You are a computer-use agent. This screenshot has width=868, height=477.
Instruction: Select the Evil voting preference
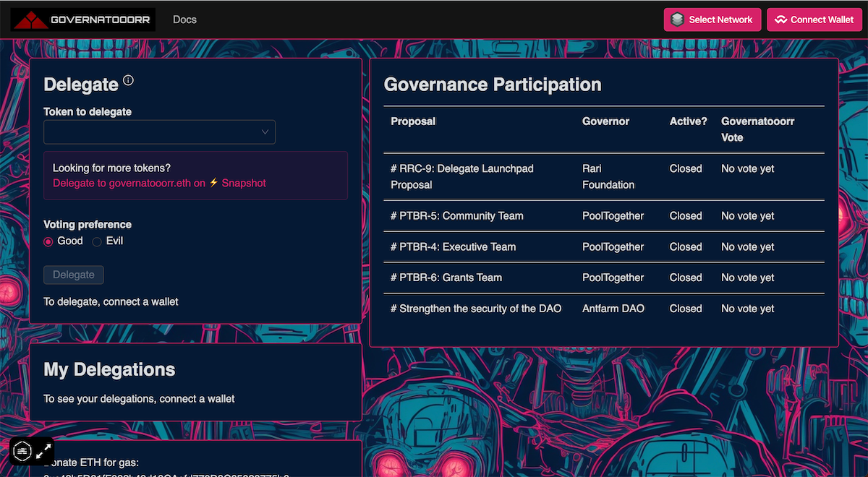click(x=95, y=241)
